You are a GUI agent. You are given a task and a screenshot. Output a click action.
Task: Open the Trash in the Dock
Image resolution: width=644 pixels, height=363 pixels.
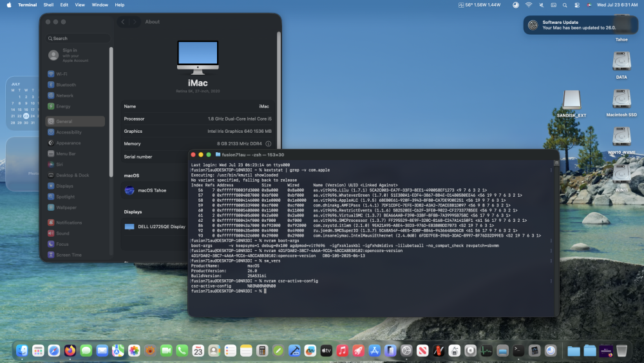tap(622, 351)
